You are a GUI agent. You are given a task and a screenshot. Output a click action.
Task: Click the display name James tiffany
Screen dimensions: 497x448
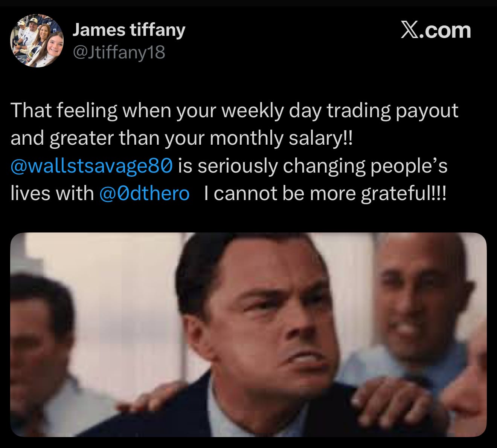click(x=129, y=30)
